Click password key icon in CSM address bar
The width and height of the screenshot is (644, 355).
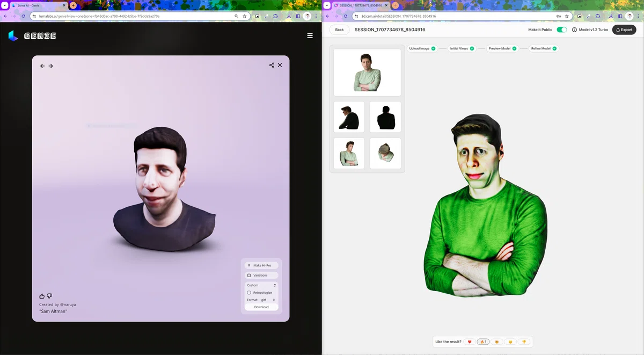(x=559, y=16)
